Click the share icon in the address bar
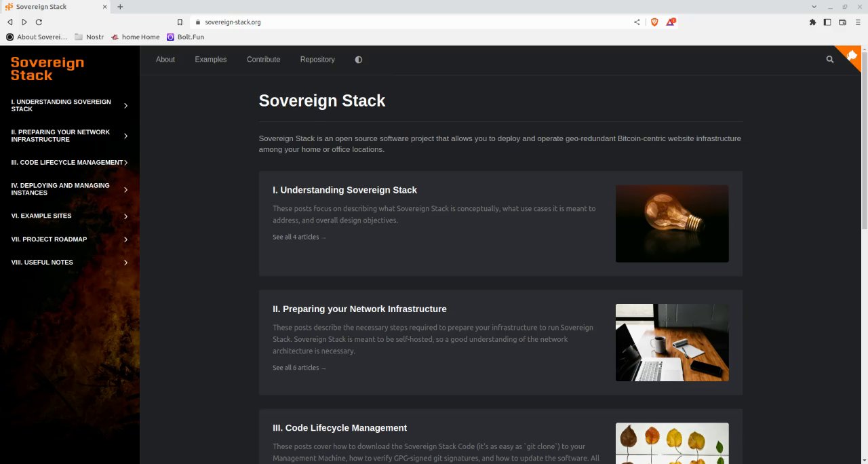This screenshot has height=464, width=868. [x=637, y=22]
